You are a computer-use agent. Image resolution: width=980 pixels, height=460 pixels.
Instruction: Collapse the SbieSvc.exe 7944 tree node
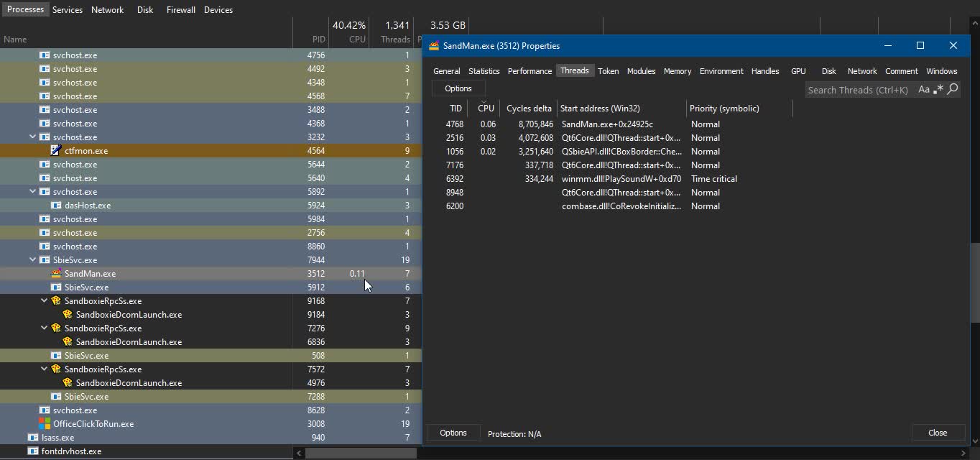[x=33, y=260]
